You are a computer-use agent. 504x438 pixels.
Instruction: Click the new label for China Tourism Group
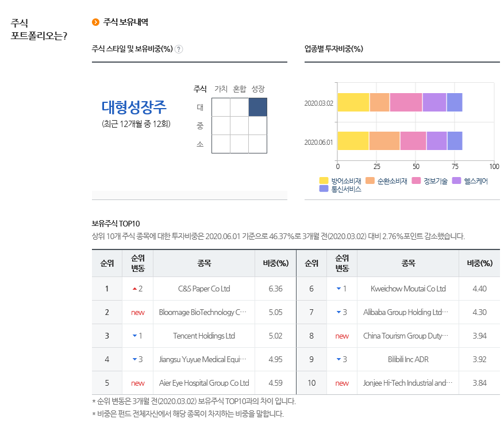point(342,336)
